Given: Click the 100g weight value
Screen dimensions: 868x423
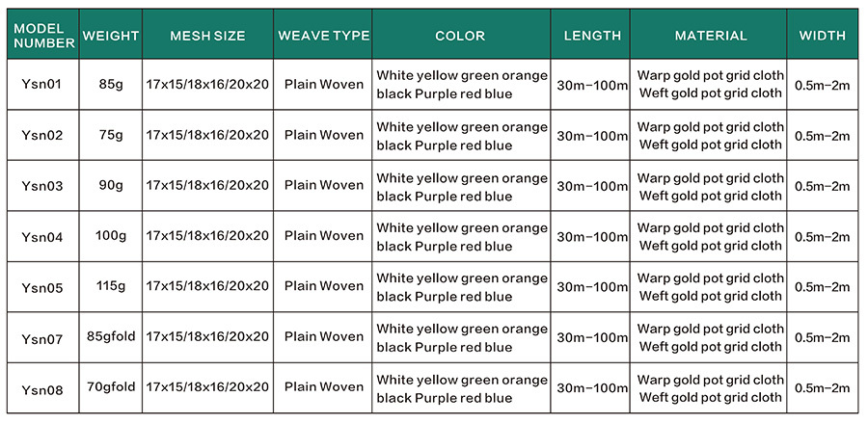Looking at the screenshot, I should click(x=111, y=235).
